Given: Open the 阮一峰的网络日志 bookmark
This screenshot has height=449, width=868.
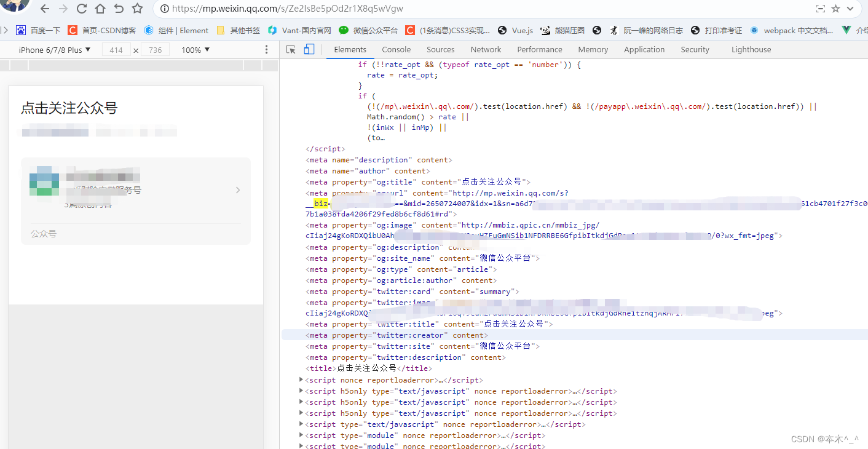Looking at the screenshot, I should [x=646, y=30].
